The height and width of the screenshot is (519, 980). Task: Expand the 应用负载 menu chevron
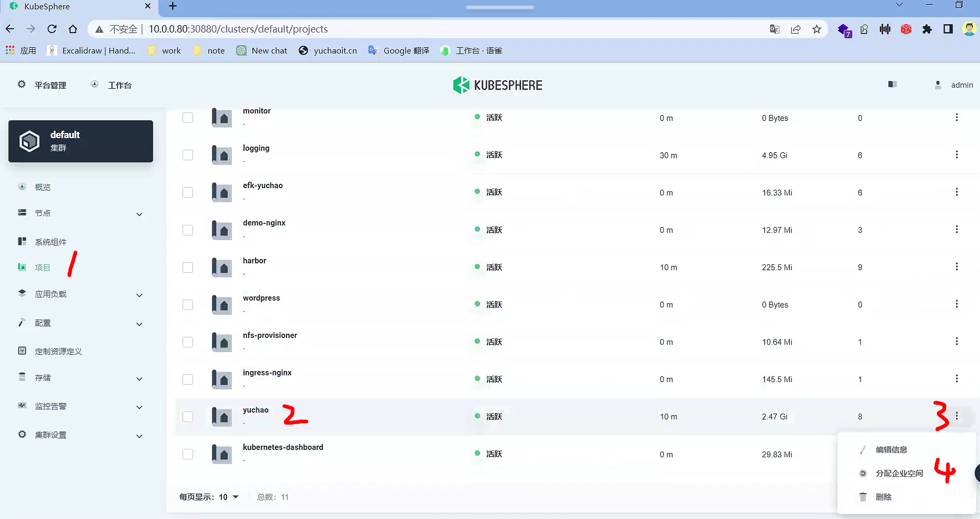139,295
